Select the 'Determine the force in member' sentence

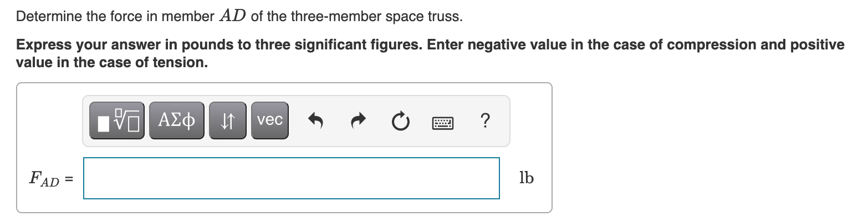pos(115,17)
